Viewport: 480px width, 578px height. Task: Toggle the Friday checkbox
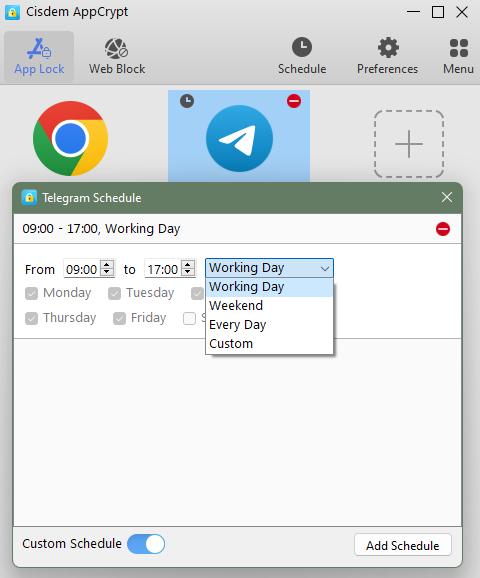click(119, 318)
